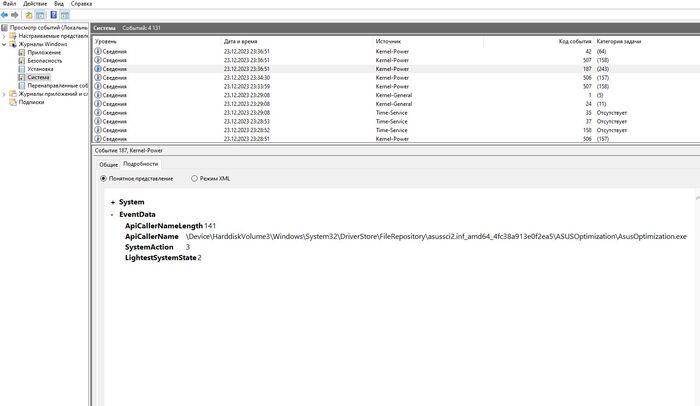Click info icon of Kernel-General event 1 row
The width and height of the screenshot is (700, 406).
click(98, 95)
